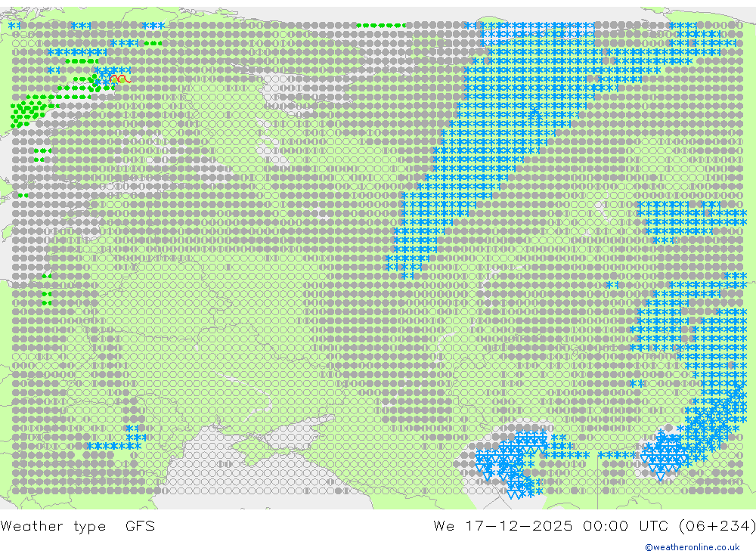Click the red wavy symbol on map
756x554 pixels.
click(119, 79)
